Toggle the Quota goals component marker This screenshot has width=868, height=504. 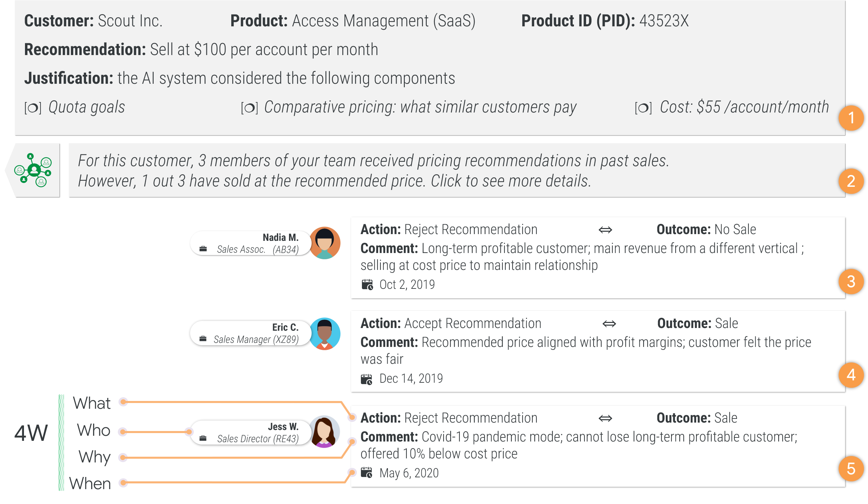tap(33, 108)
